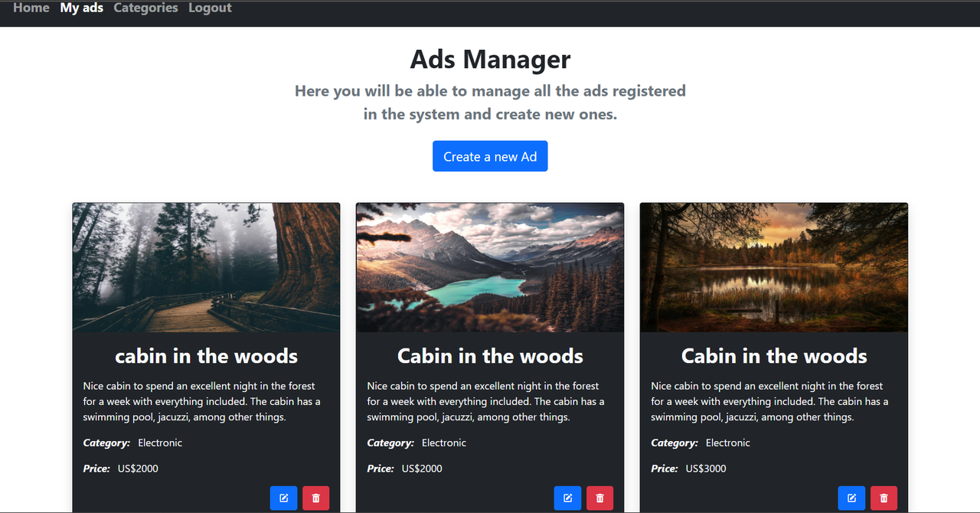
Task: Edit the ad with the foggy forest boardwalk photo
Action: point(284,498)
